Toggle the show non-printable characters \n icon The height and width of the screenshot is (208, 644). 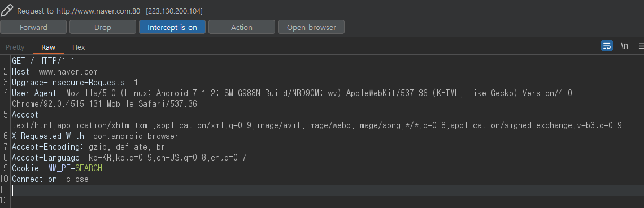coord(625,46)
